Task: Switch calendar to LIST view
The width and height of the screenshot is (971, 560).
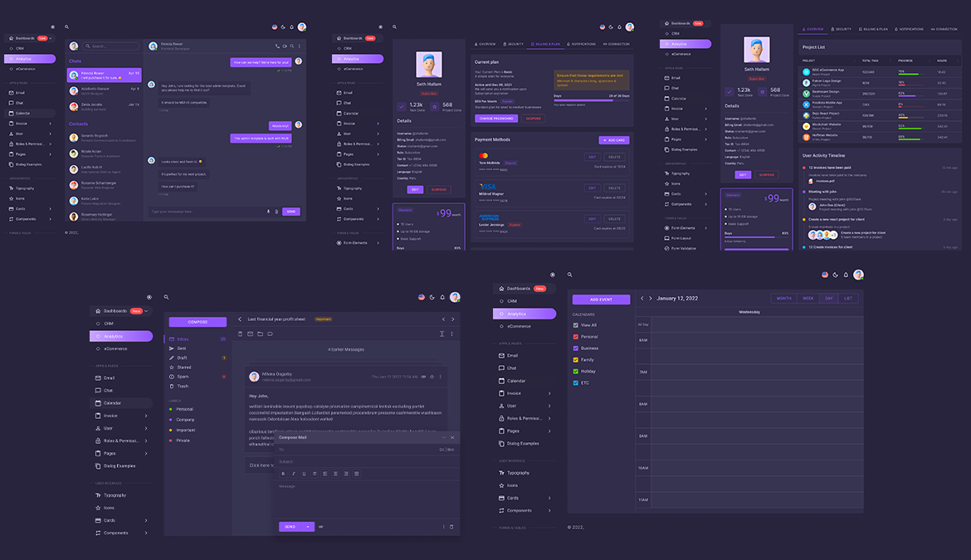Action: coord(848,299)
